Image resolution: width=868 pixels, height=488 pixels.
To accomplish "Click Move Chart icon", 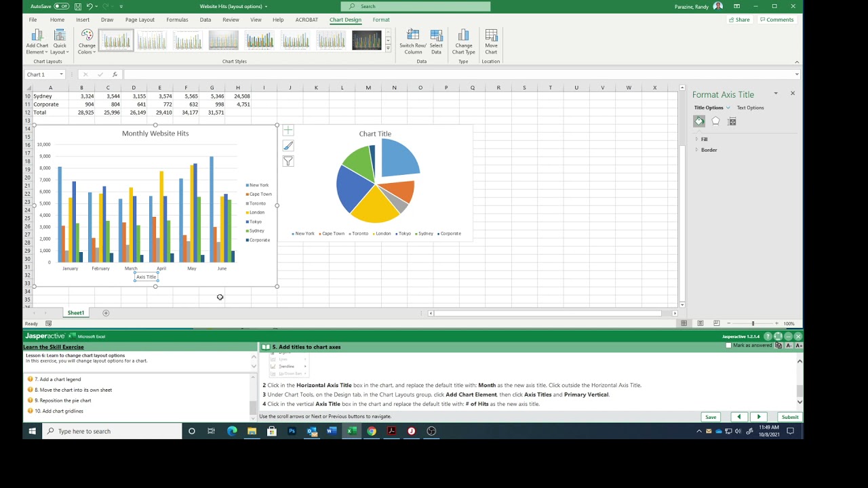I will (x=491, y=42).
